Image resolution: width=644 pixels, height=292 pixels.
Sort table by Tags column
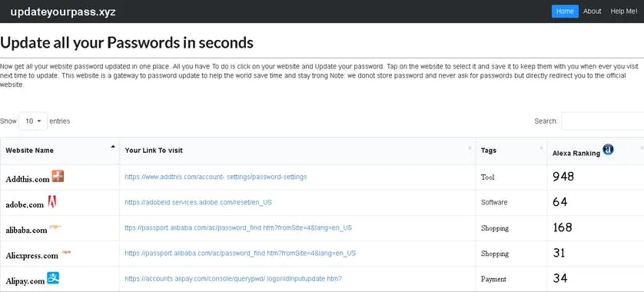(511, 151)
